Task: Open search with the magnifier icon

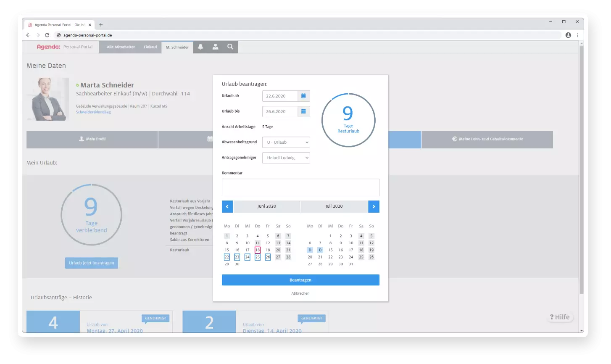Action: [230, 47]
